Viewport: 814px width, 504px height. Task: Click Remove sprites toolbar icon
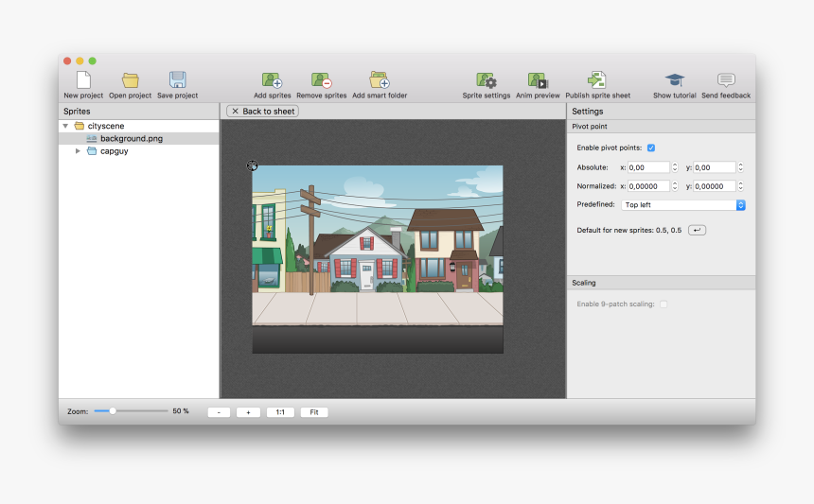coord(322,80)
